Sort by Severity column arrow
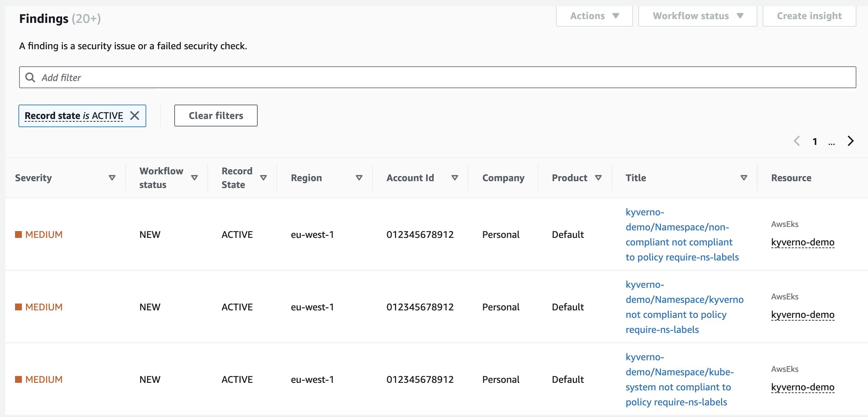This screenshot has width=868, height=417. click(112, 178)
